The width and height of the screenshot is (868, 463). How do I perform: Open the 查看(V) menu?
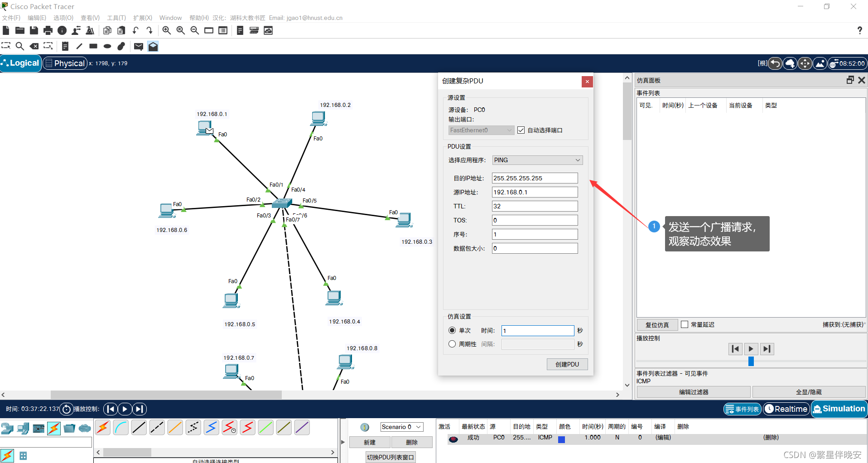pyautogui.click(x=90, y=18)
